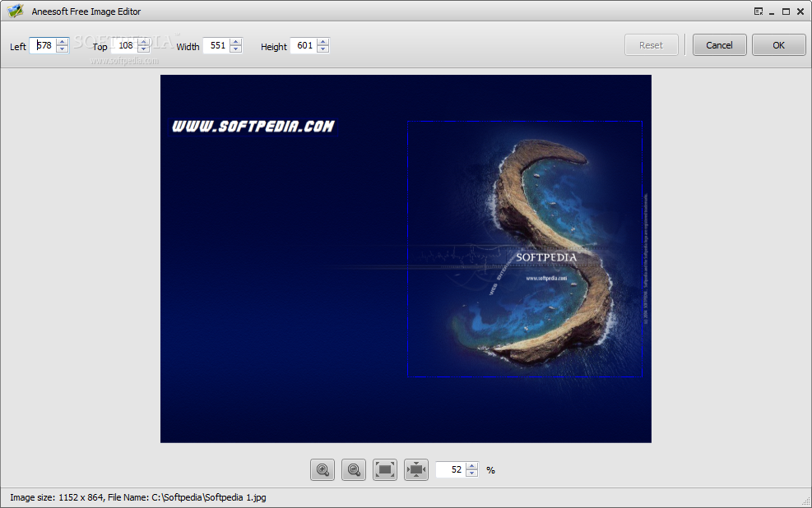The image size is (812, 508).
Task: Maximize the Aneesoft Free Image Editor window
Action: point(786,12)
